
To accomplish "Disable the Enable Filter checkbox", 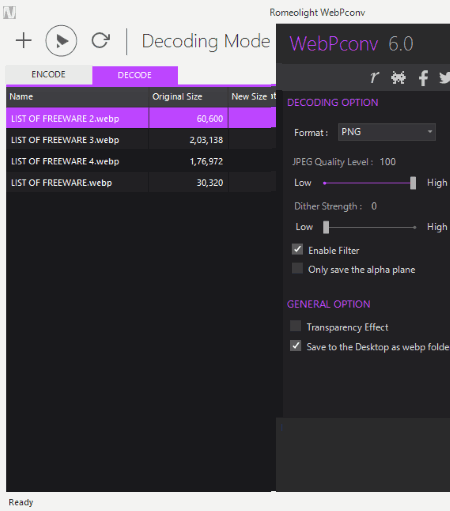I will pos(297,249).
